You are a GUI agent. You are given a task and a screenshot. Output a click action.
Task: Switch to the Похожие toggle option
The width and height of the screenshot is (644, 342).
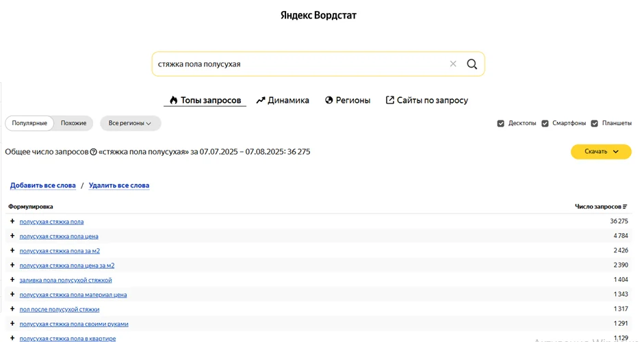click(x=73, y=123)
